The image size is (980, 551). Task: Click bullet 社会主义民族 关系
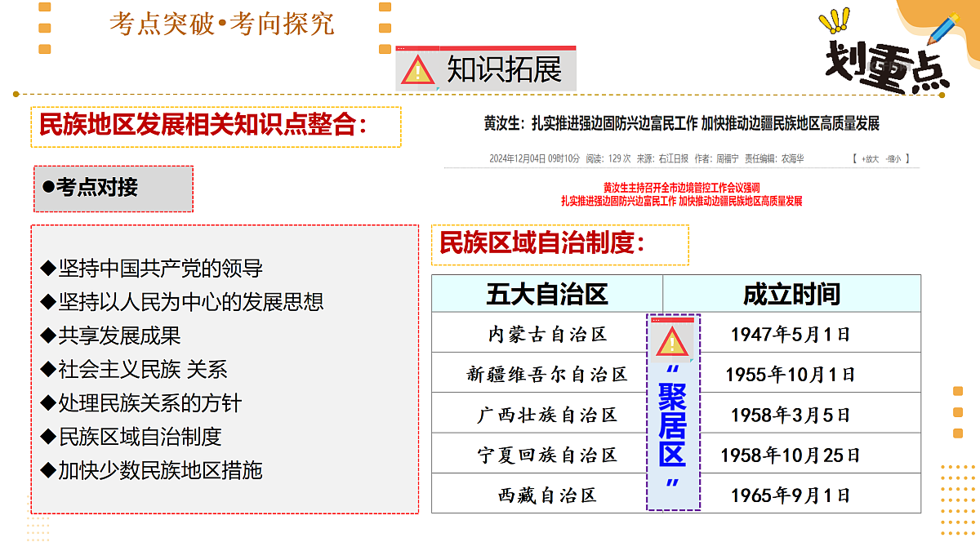coord(134,370)
